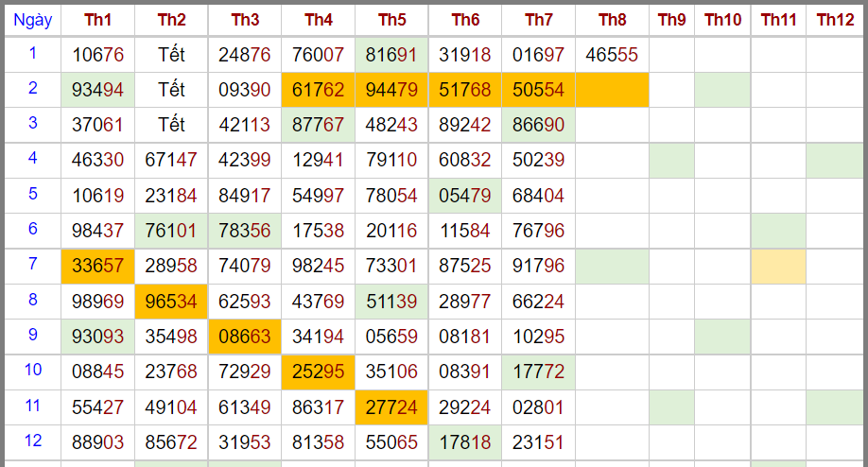The width and height of the screenshot is (868, 467).
Task: Open day 12 row label
Action: click(33, 441)
